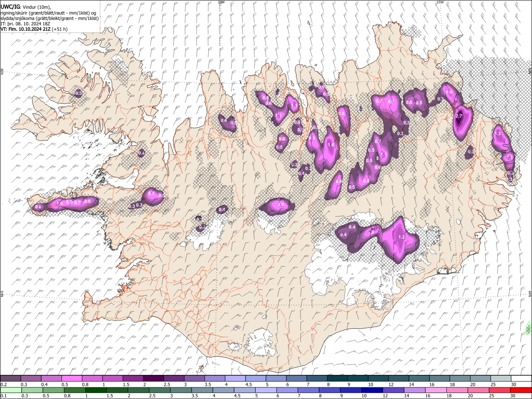Screen dimensions: 532x399
Task: Click the slate blue 6 swatch in upper legend row
Action: 296,379
